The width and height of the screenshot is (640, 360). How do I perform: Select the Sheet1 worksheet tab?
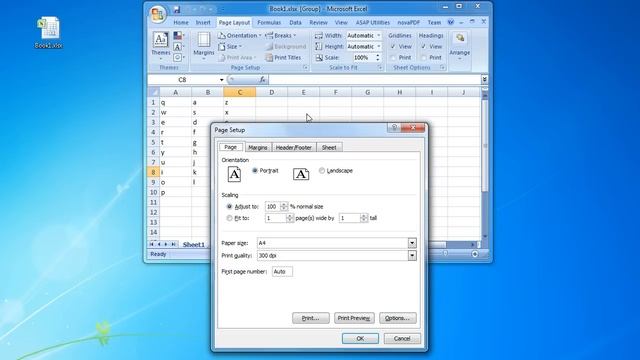point(193,244)
